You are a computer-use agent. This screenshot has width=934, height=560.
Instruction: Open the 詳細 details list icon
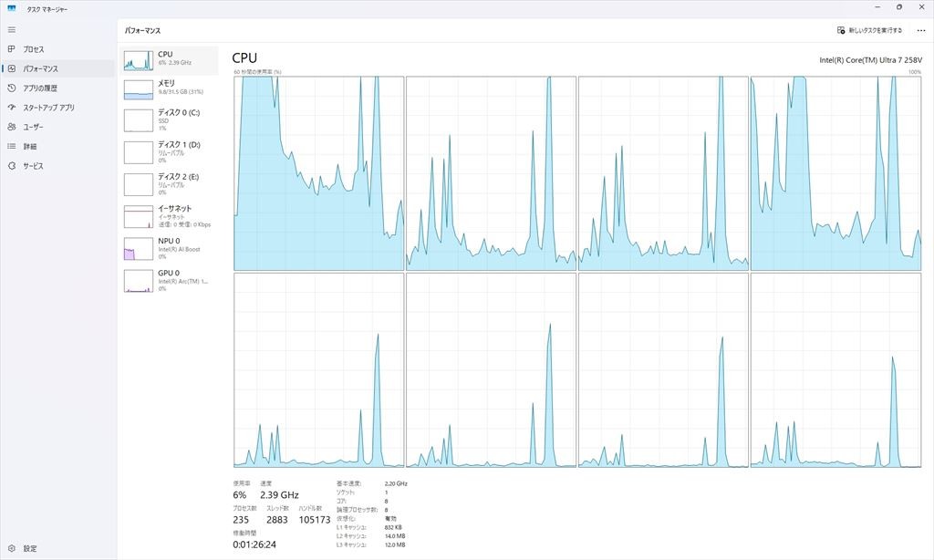[x=11, y=146]
